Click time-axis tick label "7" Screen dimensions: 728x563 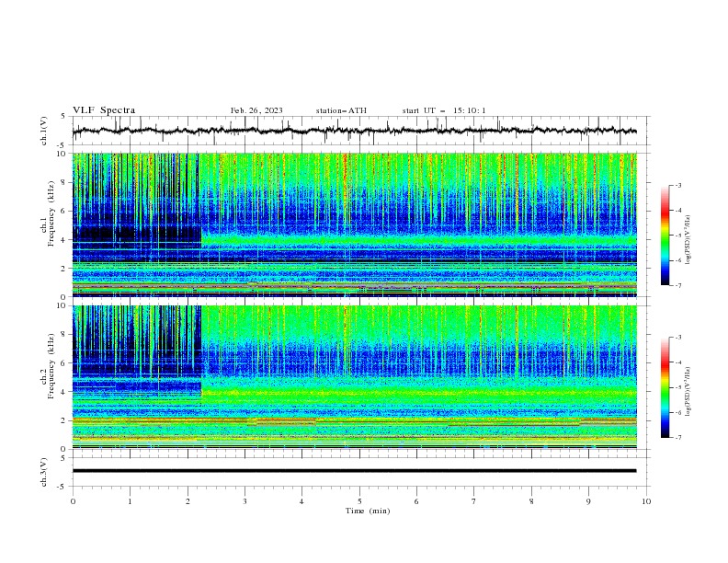pos(474,501)
